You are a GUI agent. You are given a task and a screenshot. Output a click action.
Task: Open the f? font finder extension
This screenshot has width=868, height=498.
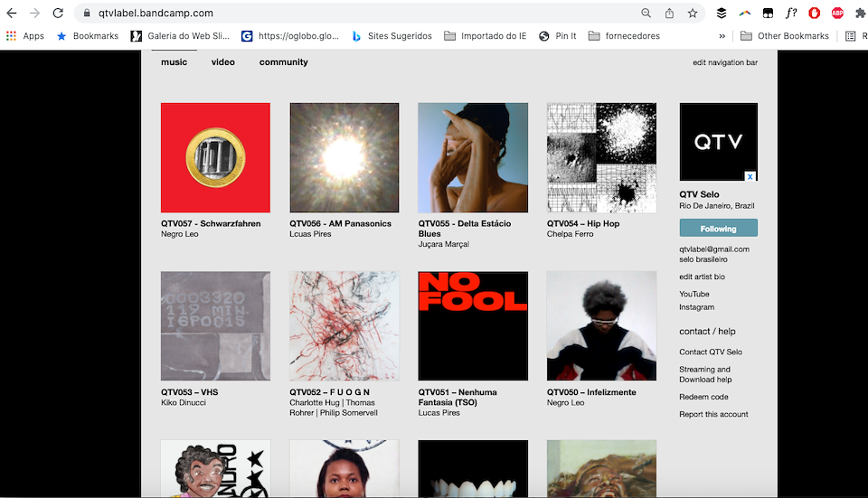(x=791, y=14)
